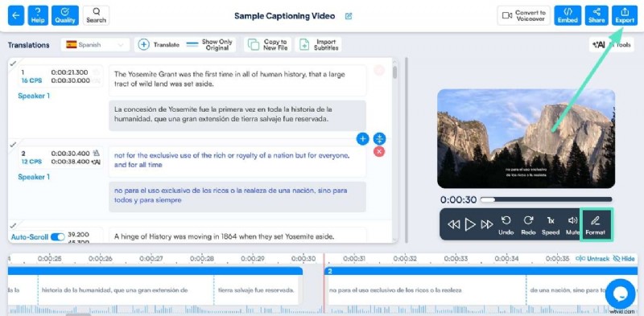Viewport: 644px width, 316px height.
Task: Toggle the checkmark above caption 1
Action: point(13,64)
